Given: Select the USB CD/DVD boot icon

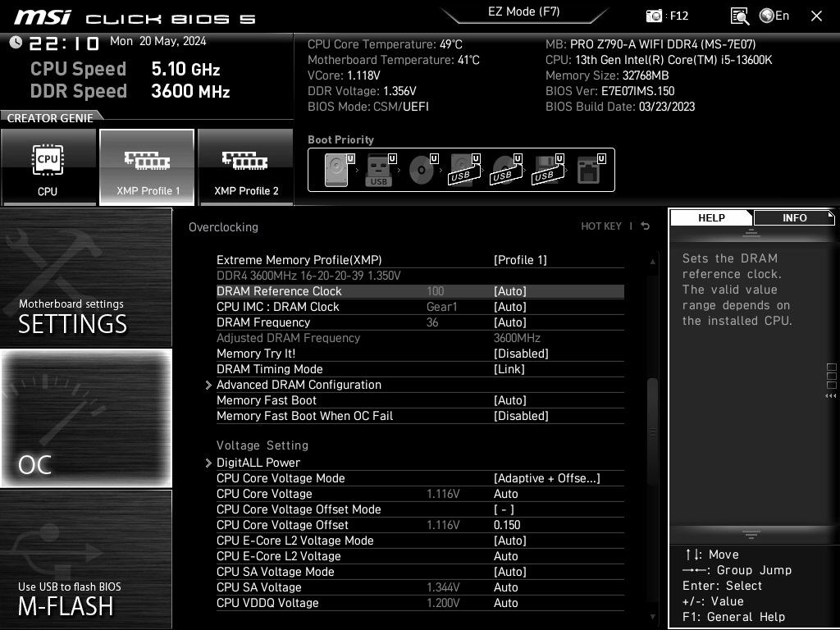Looking at the screenshot, I should tap(505, 170).
